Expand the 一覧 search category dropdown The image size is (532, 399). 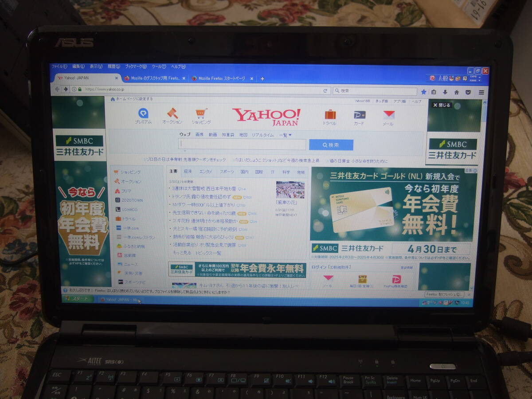[x=286, y=135]
